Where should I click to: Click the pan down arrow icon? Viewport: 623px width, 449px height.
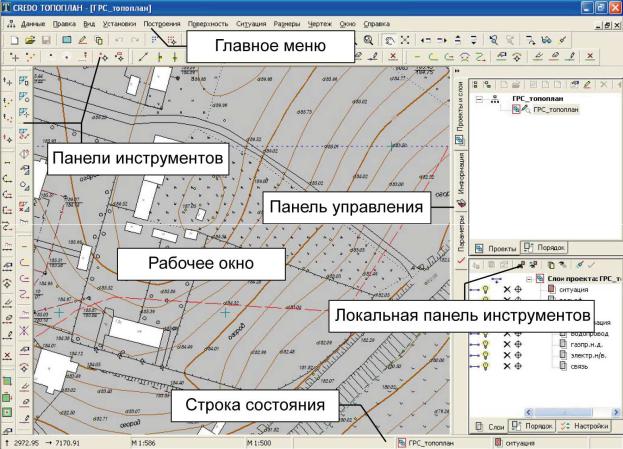click(x=474, y=40)
